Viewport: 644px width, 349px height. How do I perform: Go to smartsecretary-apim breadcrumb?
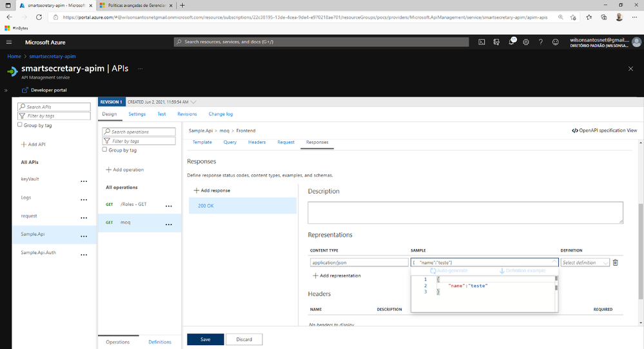52,56
